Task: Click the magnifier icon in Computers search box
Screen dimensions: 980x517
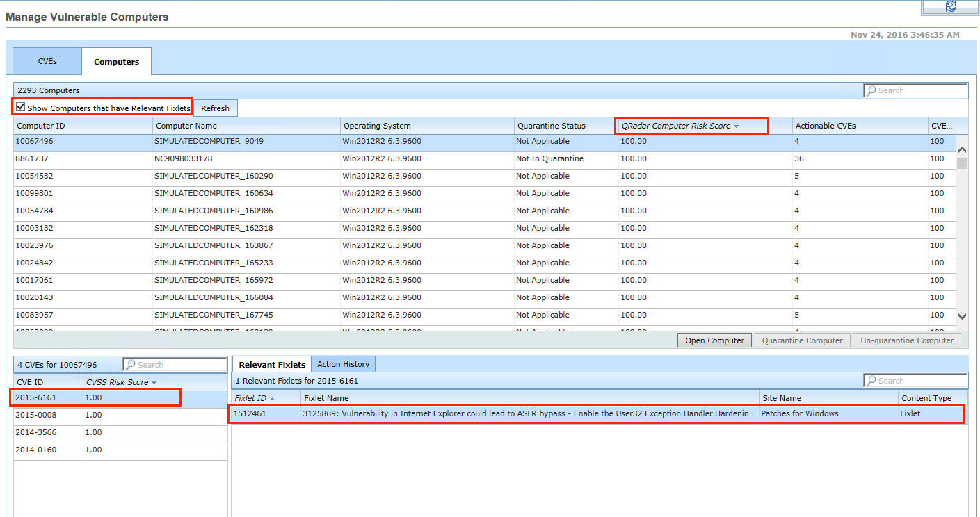Action: pos(871,90)
